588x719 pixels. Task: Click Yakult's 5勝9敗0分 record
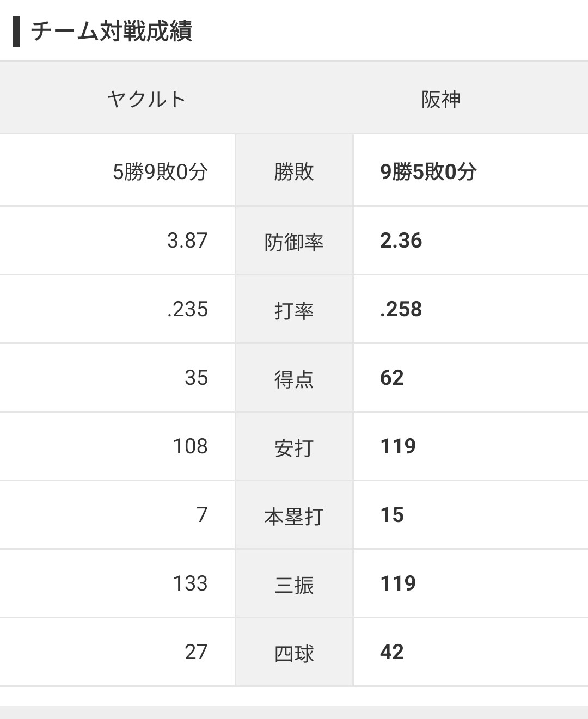(x=160, y=172)
